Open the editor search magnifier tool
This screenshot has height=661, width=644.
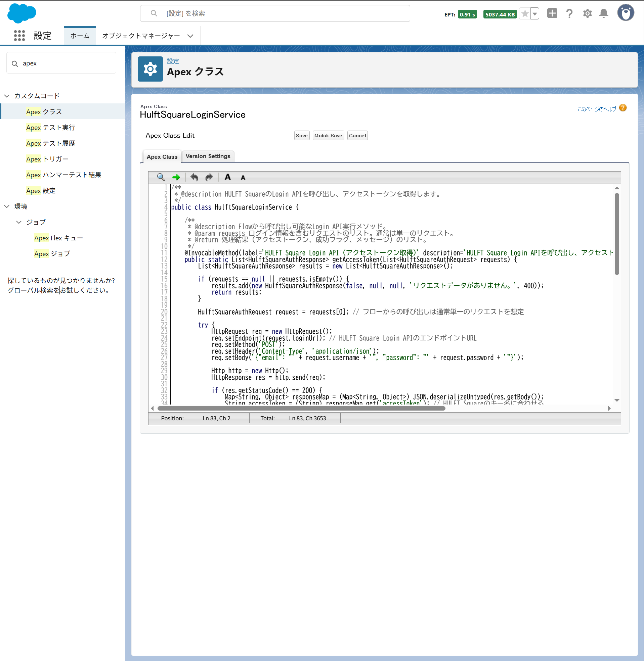coord(161,177)
